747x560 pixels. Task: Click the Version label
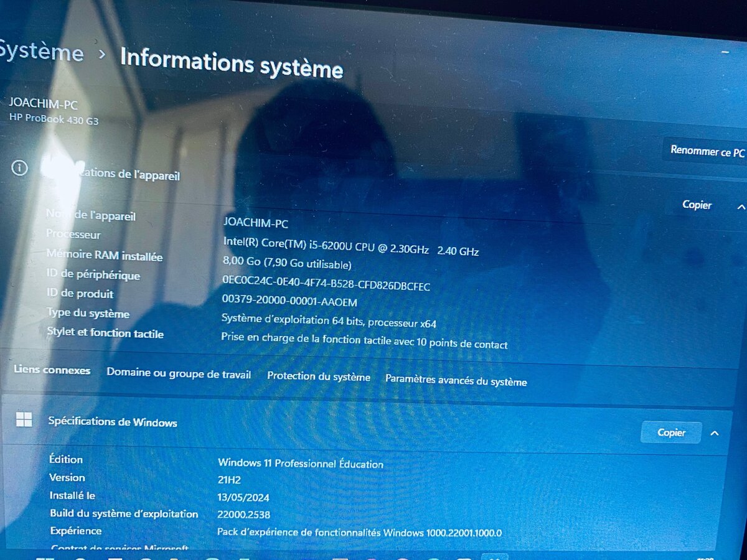67,477
